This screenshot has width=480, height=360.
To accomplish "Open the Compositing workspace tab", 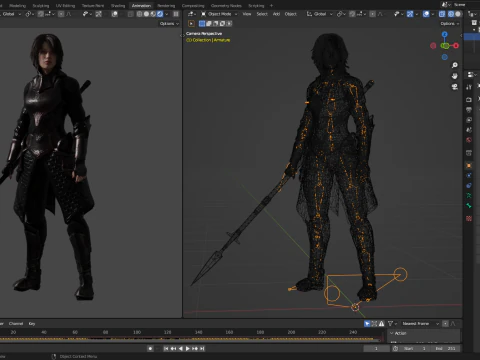I will coord(193,5).
